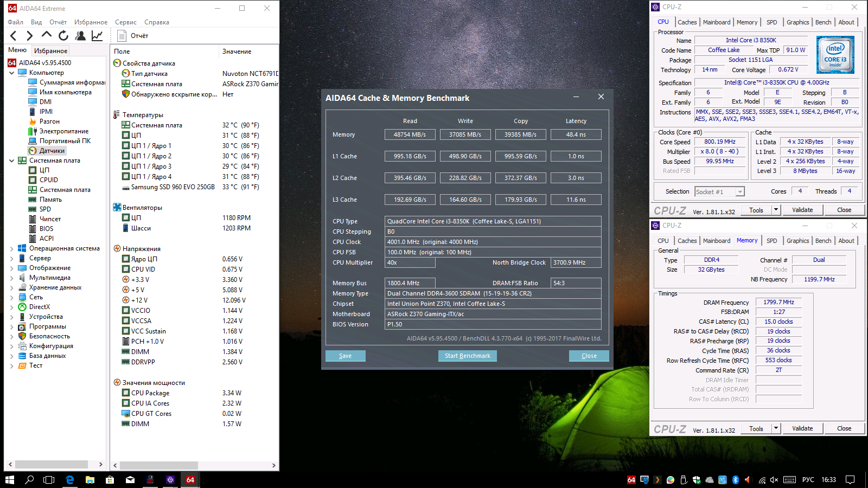Open the notification center icon
868x488 pixels.
click(850, 480)
